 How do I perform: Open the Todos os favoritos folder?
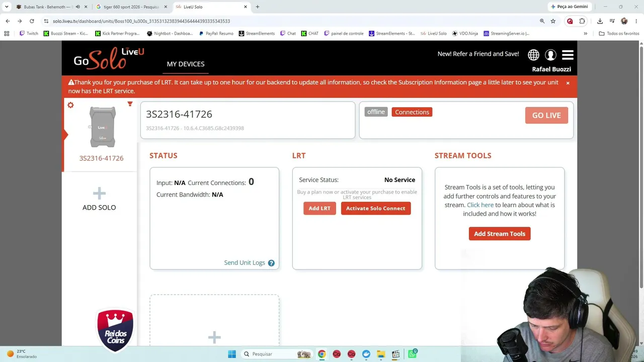pyautogui.click(x=619, y=34)
